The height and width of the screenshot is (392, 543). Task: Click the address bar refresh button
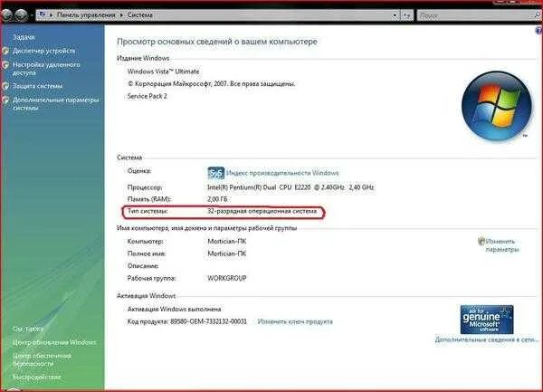[407, 15]
